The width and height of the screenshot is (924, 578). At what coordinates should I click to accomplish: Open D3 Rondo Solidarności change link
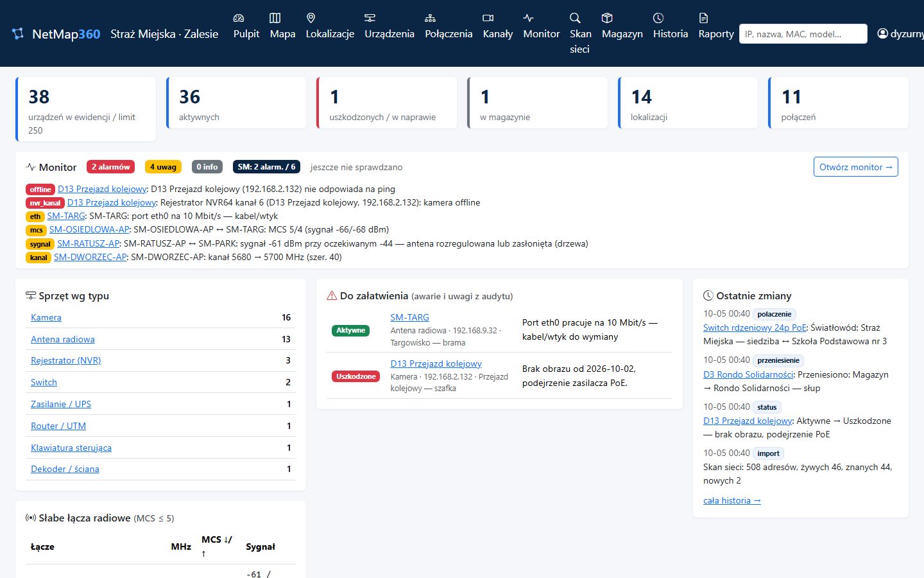point(749,374)
